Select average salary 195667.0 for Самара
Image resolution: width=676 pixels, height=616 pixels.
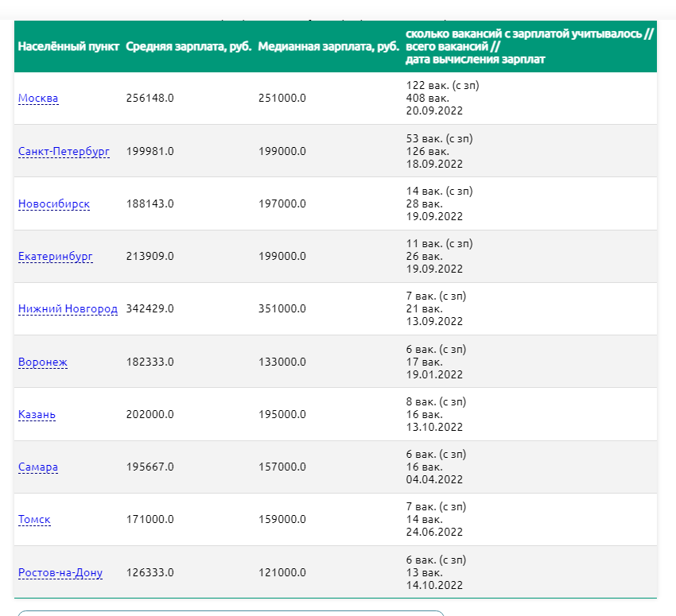150,467
